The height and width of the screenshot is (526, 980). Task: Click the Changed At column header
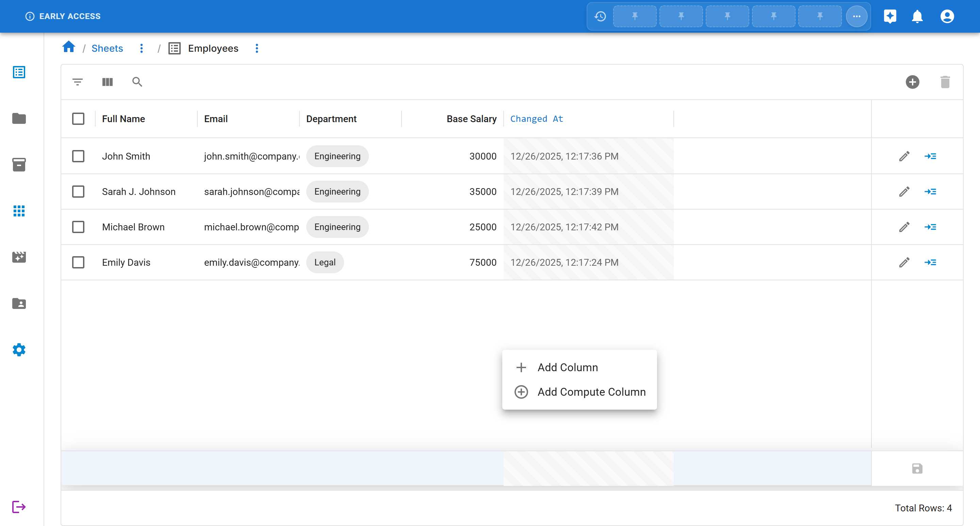pyautogui.click(x=536, y=119)
